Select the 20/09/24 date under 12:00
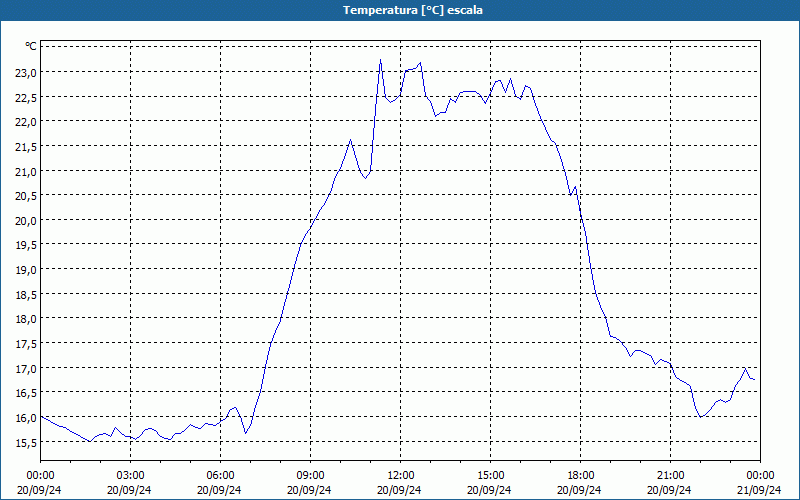Viewport: 800px width, 500px height. pyautogui.click(x=399, y=490)
